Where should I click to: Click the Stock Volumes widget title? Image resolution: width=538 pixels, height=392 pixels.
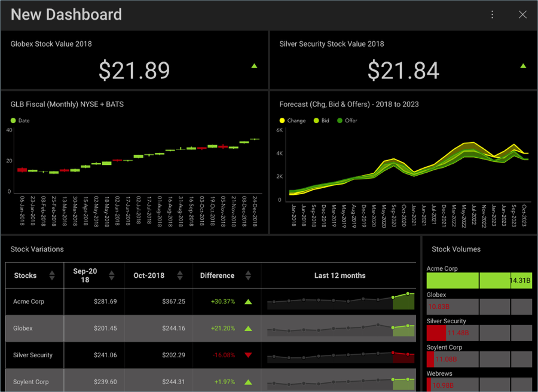456,249
